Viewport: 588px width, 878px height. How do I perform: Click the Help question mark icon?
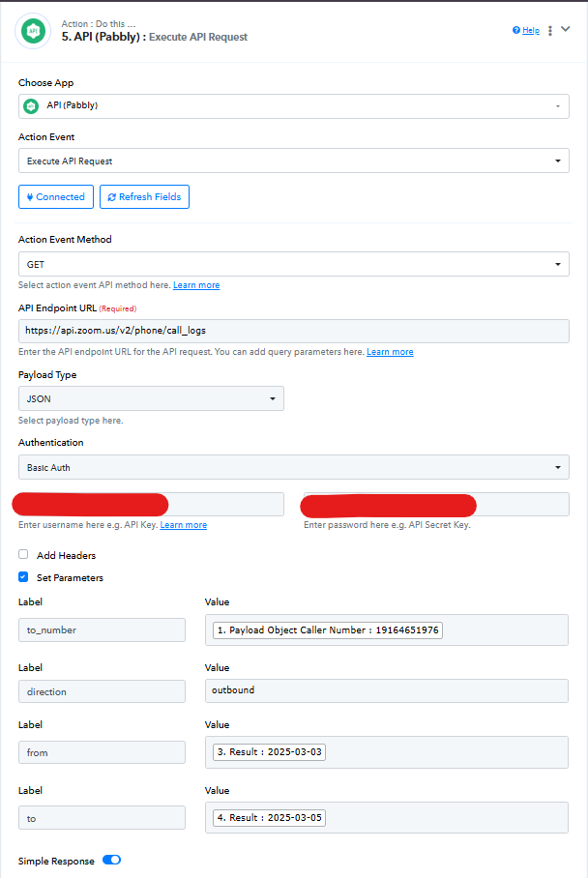coord(516,30)
